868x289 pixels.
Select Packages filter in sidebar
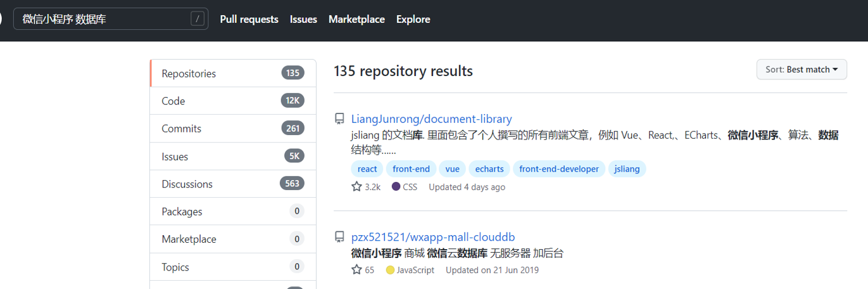click(x=233, y=212)
